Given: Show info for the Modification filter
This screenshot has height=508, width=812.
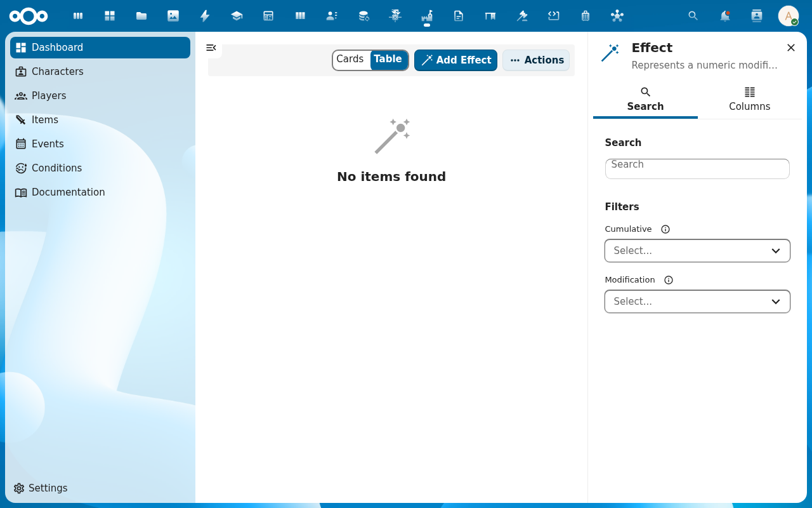Looking at the screenshot, I should [x=669, y=280].
